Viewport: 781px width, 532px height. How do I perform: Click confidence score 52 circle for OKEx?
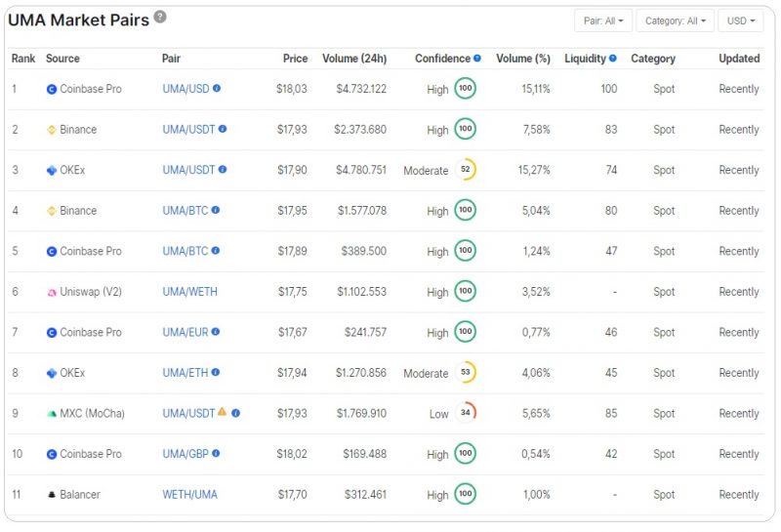click(x=466, y=170)
